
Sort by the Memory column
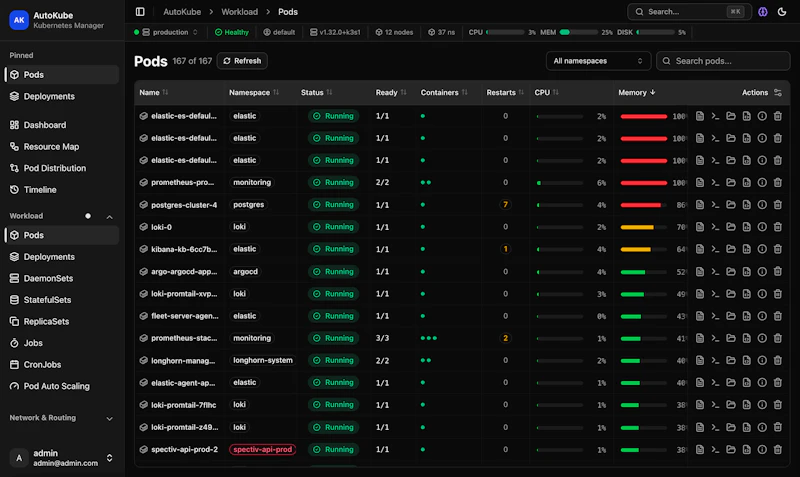click(637, 92)
